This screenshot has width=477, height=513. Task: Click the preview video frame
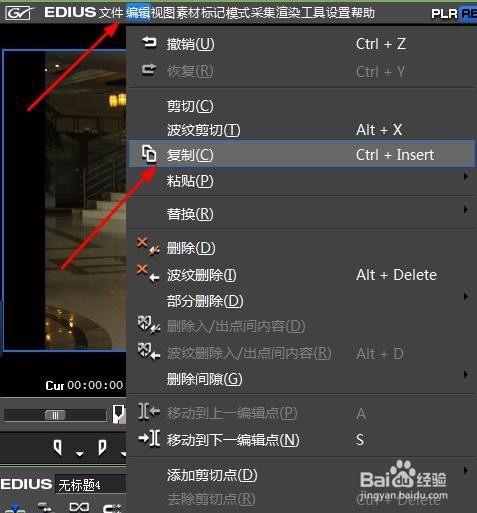(65, 200)
